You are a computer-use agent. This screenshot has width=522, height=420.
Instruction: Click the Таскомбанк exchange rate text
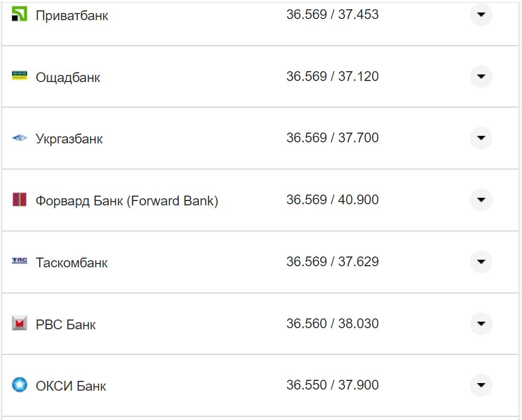333,261
